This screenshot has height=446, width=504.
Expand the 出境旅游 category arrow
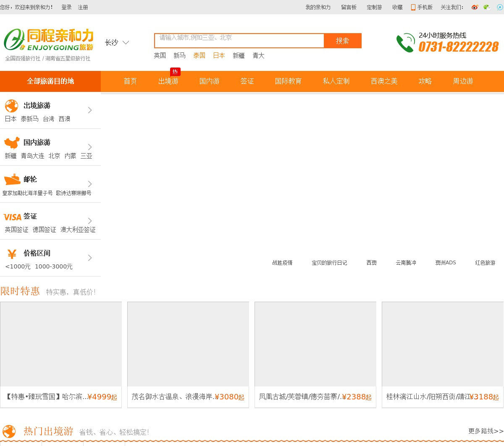click(90, 110)
